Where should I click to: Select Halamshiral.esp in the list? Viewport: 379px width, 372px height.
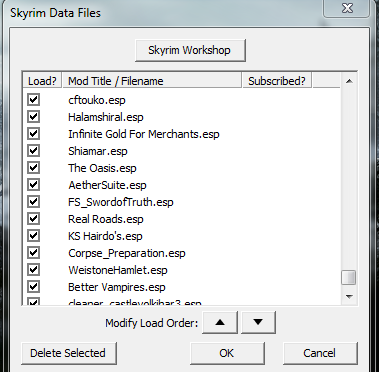[106, 117]
